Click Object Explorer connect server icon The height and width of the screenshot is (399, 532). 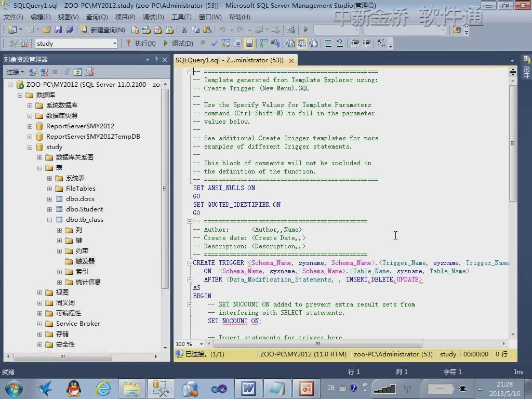point(33,72)
